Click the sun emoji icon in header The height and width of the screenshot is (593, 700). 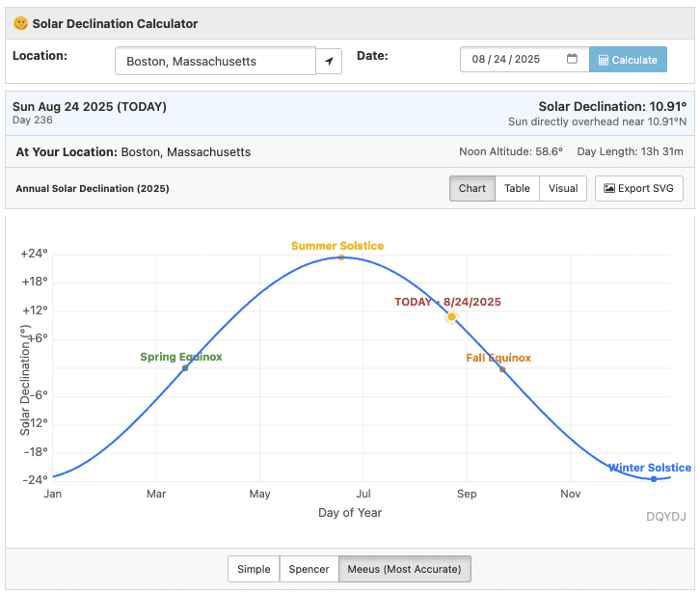(20, 23)
